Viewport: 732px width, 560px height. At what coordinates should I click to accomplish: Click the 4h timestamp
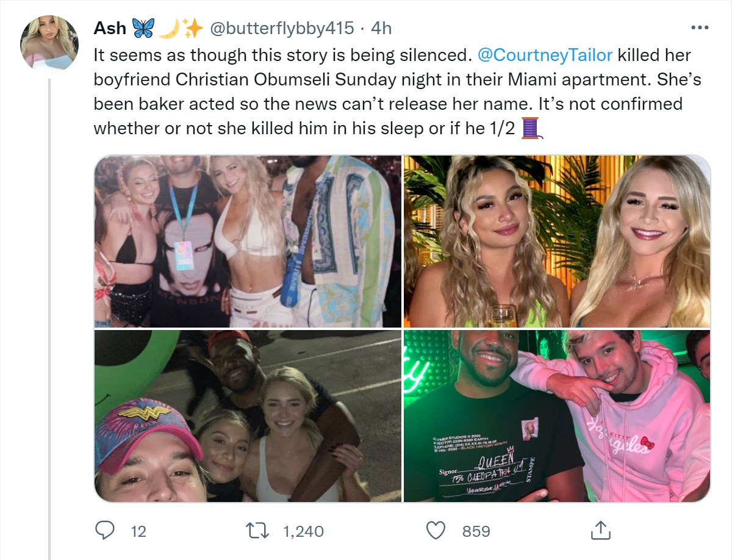(x=381, y=28)
